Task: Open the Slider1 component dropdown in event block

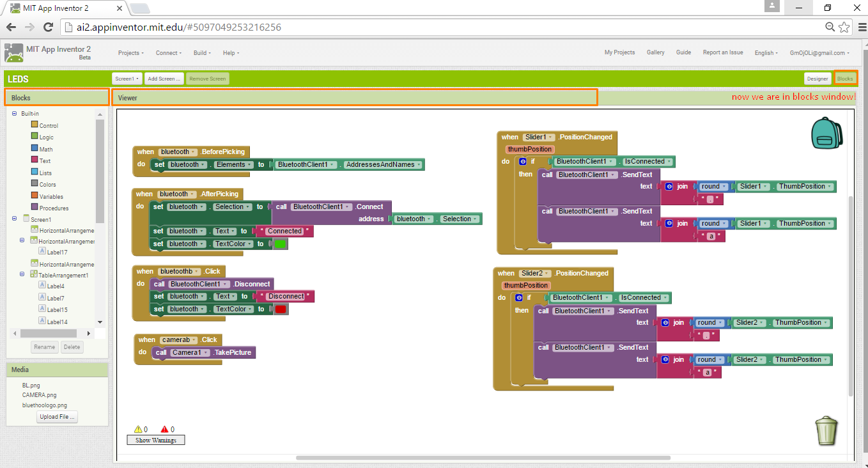Action: (539, 137)
